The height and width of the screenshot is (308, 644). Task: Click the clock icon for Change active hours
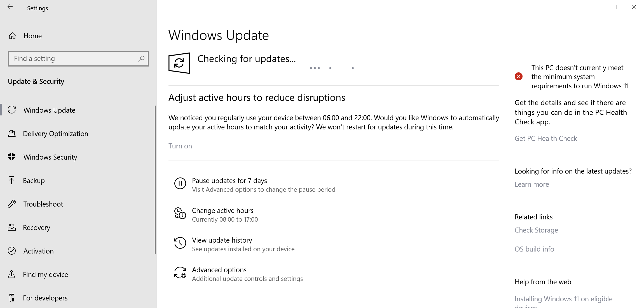180,214
